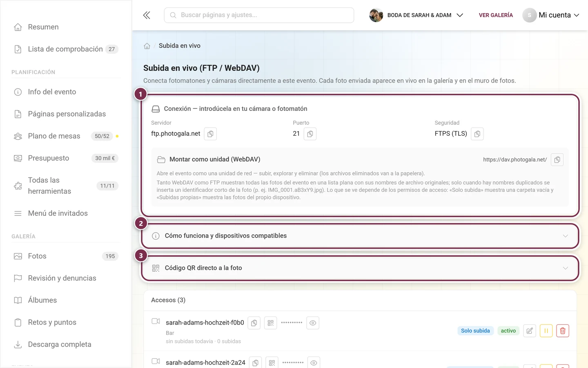The width and height of the screenshot is (588, 368).
Task: Reveal password for sarah-adams-hochzeit-f0b0
Action: click(313, 323)
